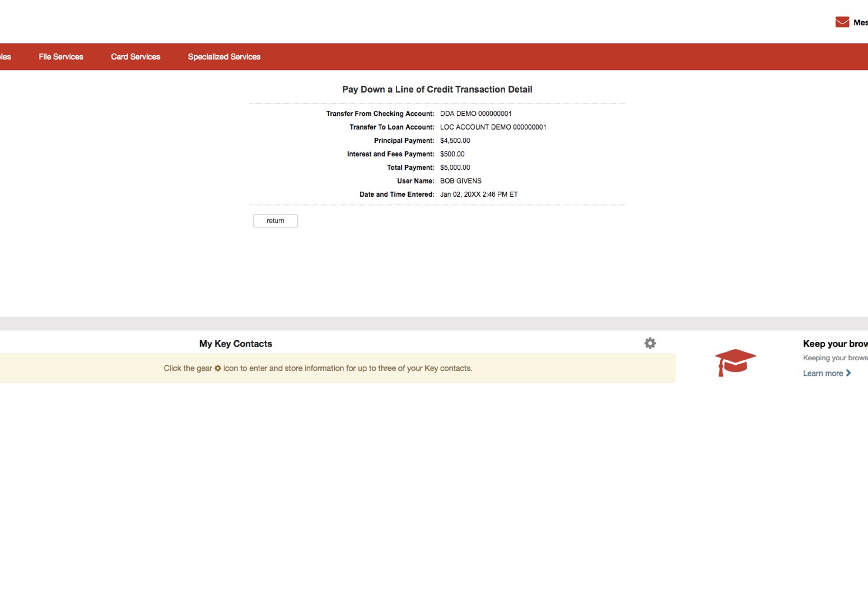Click the chevron next to Learn more
This screenshot has height=609, width=868.
tap(848, 373)
